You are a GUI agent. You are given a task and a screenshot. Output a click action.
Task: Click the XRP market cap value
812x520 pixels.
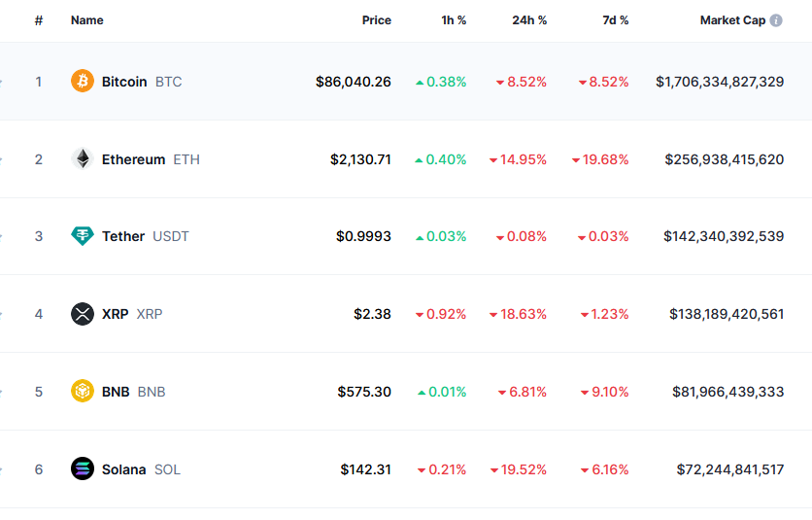click(727, 314)
